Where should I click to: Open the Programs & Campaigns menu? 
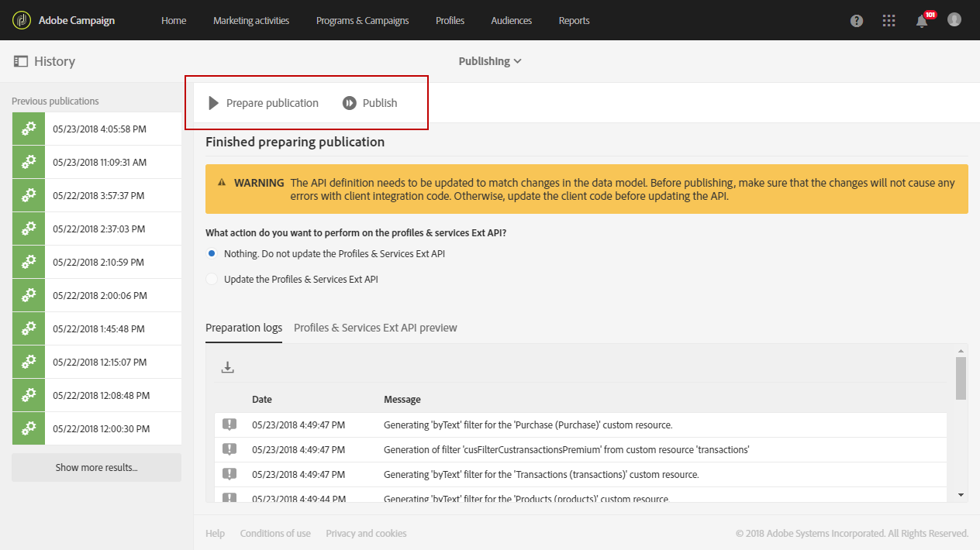pyautogui.click(x=362, y=21)
